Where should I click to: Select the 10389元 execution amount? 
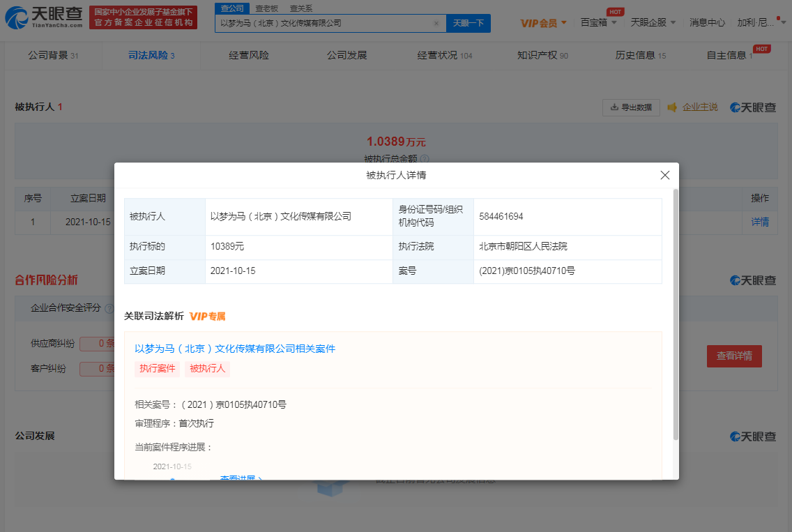click(x=227, y=247)
